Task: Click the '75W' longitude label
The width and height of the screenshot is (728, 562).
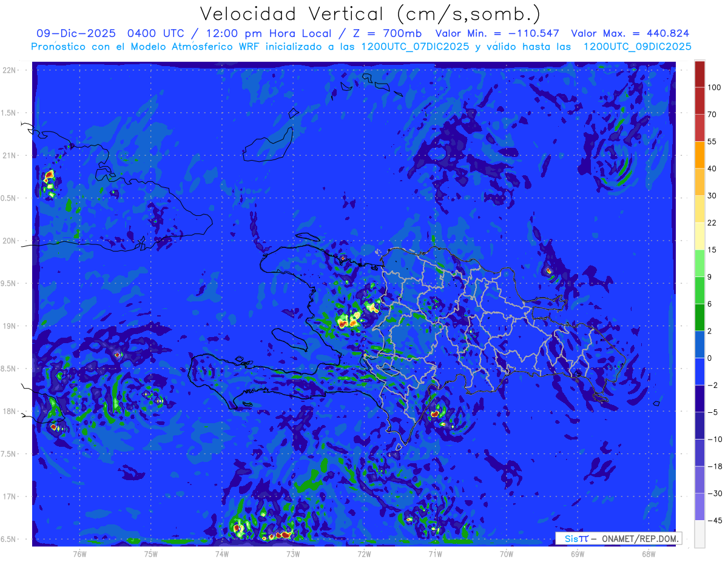Action: pos(151,554)
